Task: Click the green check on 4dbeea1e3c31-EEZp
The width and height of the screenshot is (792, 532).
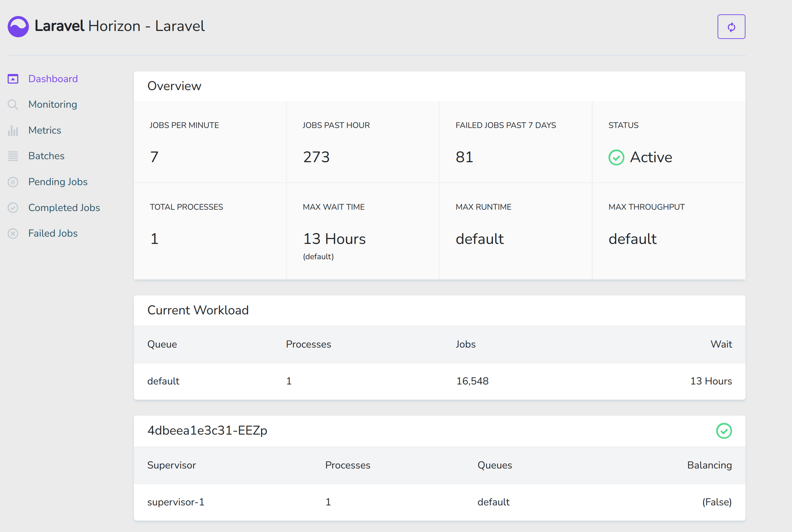Action: pyautogui.click(x=724, y=431)
